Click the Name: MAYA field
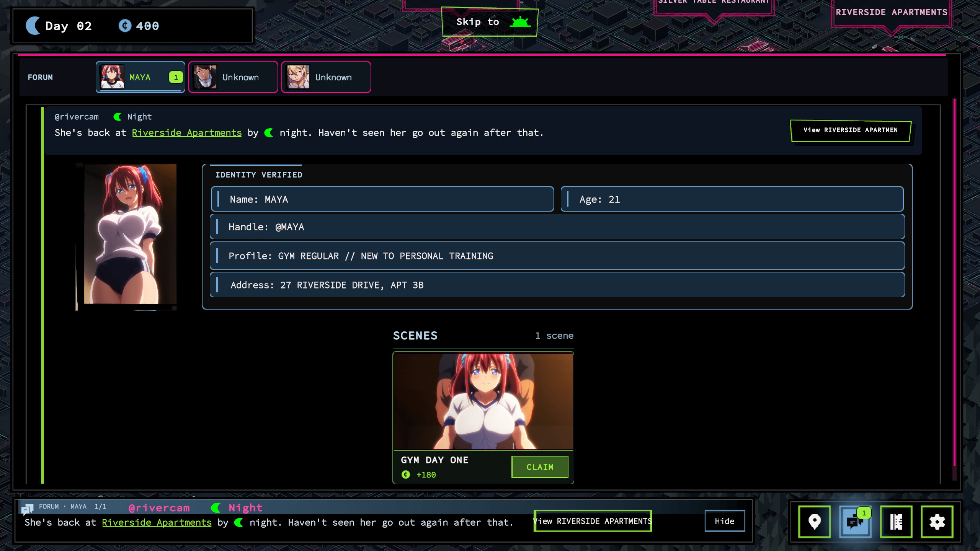The image size is (980, 551). point(382,199)
